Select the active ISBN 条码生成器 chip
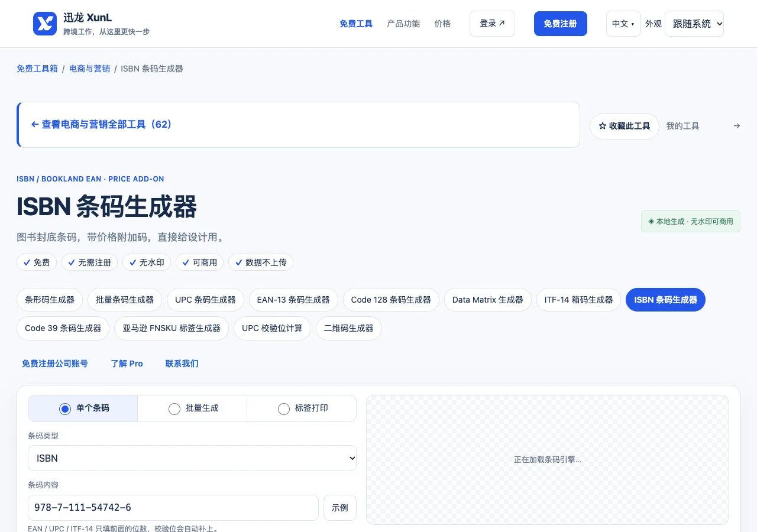 (665, 300)
